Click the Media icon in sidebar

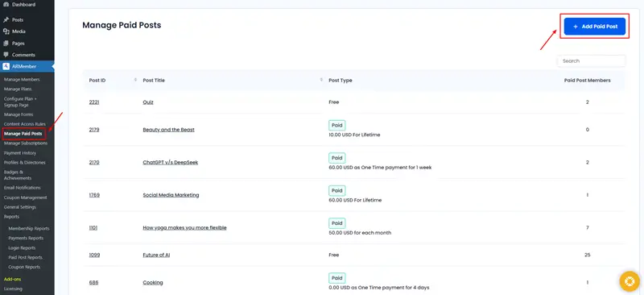coord(6,31)
